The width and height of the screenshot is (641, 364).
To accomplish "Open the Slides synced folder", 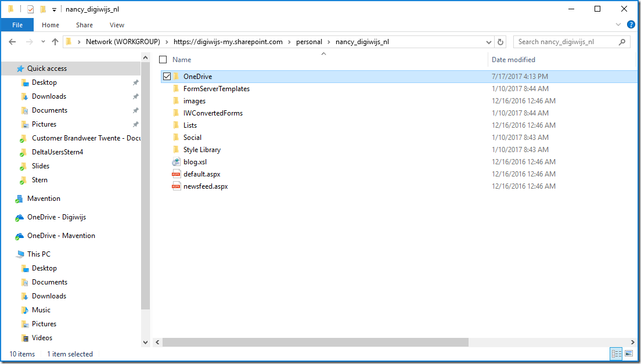I will click(x=41, y=166).
